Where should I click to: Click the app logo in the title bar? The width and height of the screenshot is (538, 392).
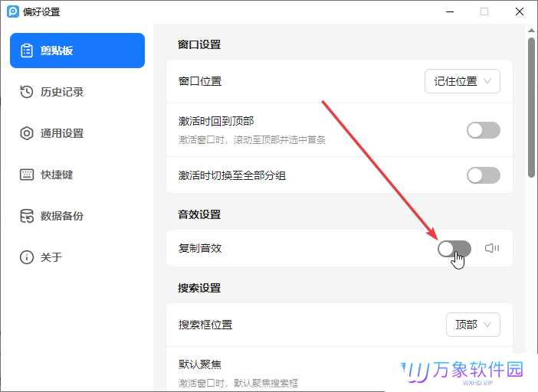[13, 11]
